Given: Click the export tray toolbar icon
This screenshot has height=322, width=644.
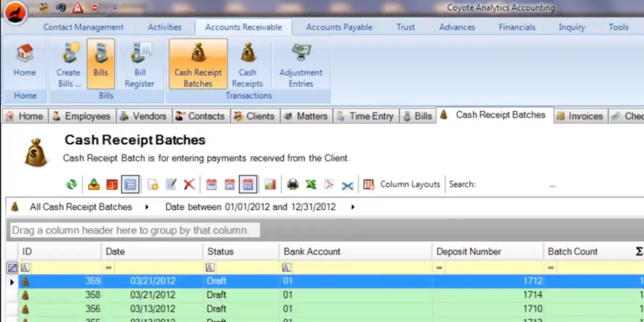Looking at the screenshot, I should pos(94,185).
